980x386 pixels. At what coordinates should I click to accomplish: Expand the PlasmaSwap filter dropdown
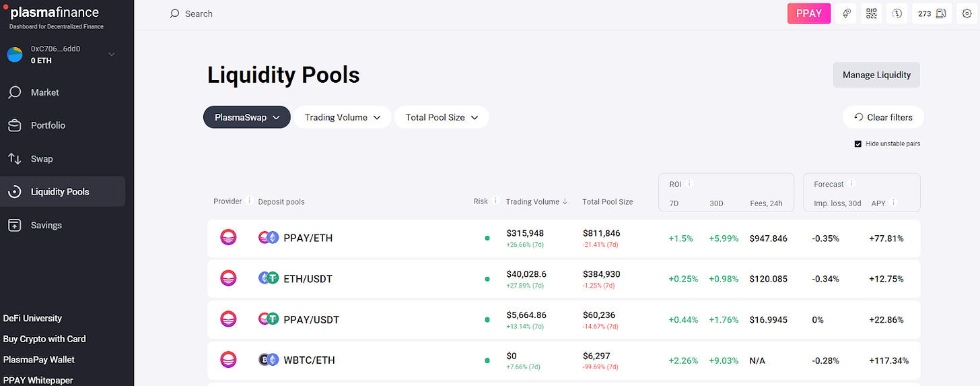[x=247, y=117]
